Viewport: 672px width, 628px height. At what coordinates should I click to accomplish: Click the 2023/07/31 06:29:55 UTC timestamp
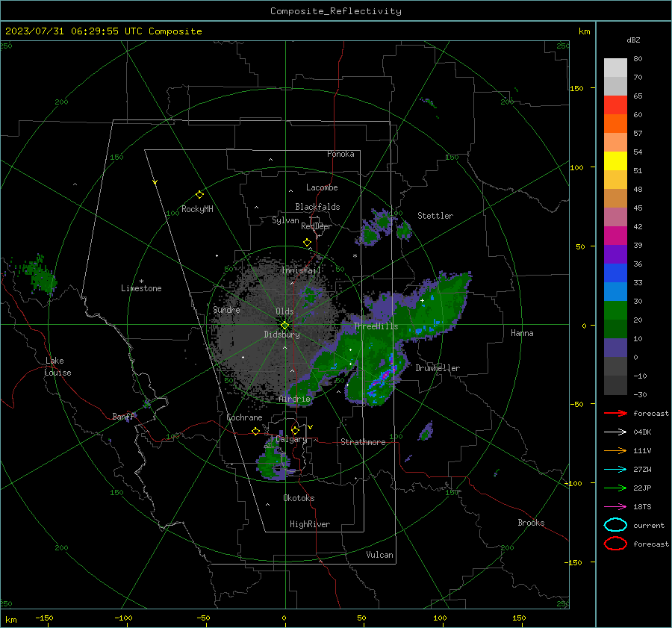[74, 31]
